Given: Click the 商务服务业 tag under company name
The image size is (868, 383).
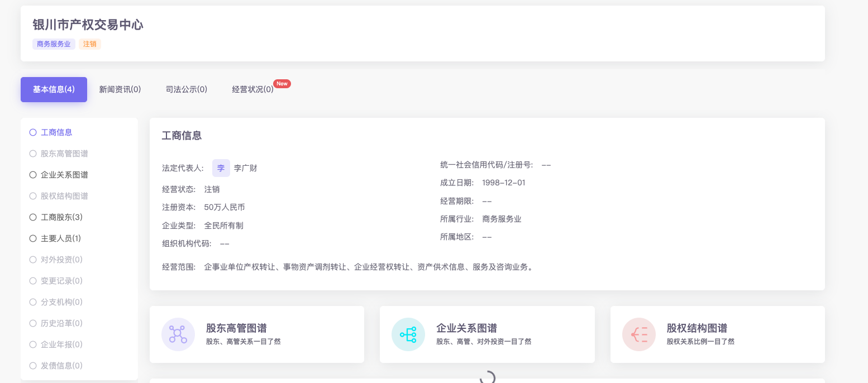Looking at the screenshot, I should coord(54,44).
